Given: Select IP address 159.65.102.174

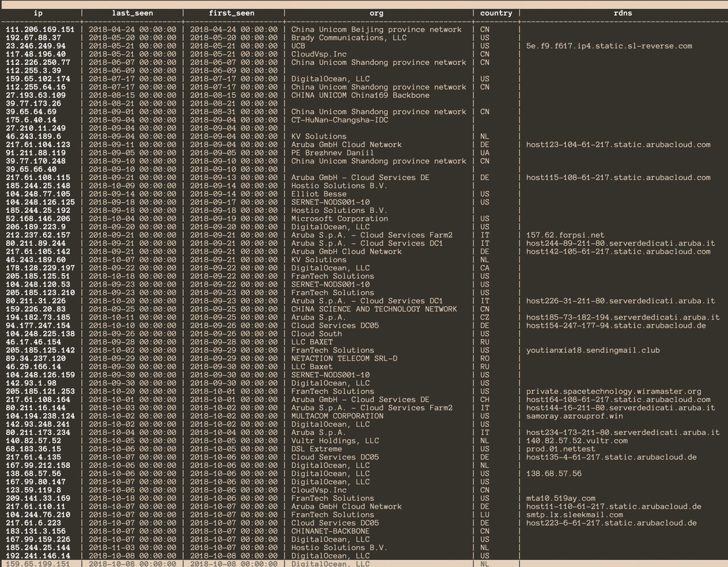Looking at the screenshot, I should [38, 79].
